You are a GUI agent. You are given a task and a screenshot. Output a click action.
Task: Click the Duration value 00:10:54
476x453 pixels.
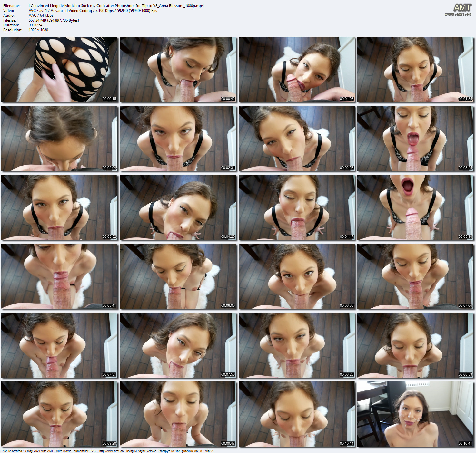click(x=35, y=25)
